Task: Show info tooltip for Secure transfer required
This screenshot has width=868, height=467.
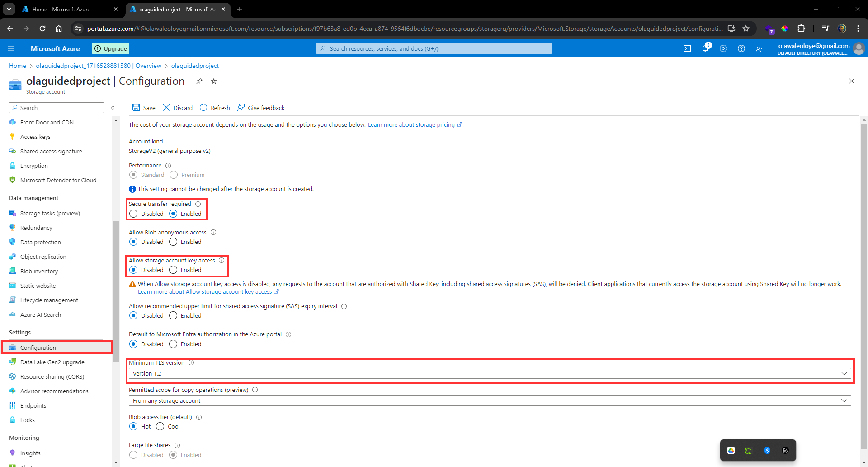Action: tap(198, 204)
